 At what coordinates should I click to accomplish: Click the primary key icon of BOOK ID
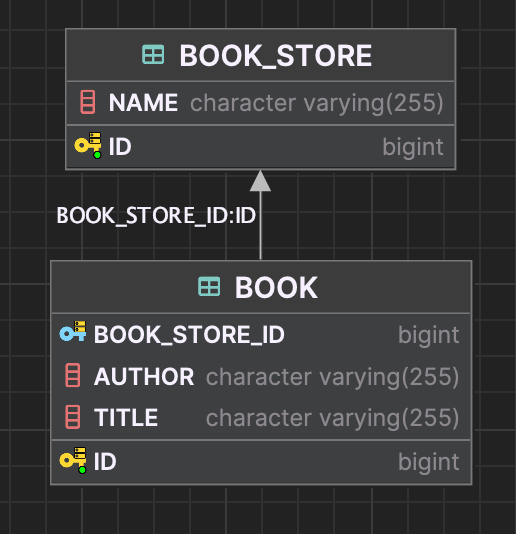pos(73,460)
